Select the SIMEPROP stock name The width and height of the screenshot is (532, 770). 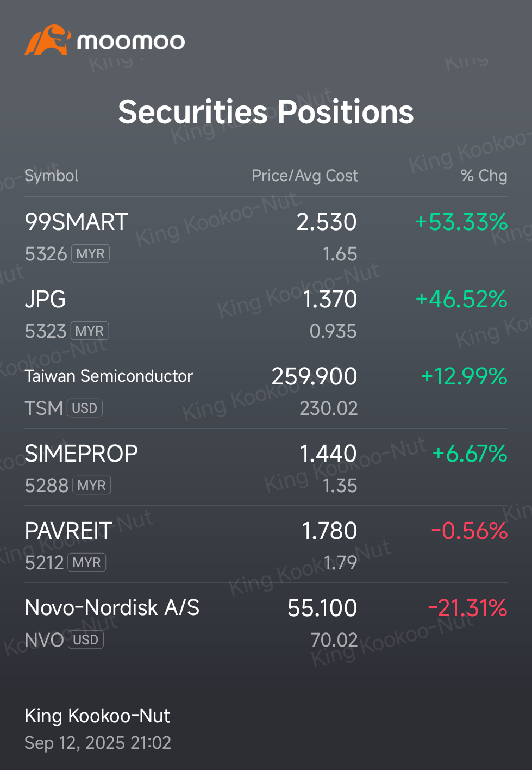tap(82, 454)
